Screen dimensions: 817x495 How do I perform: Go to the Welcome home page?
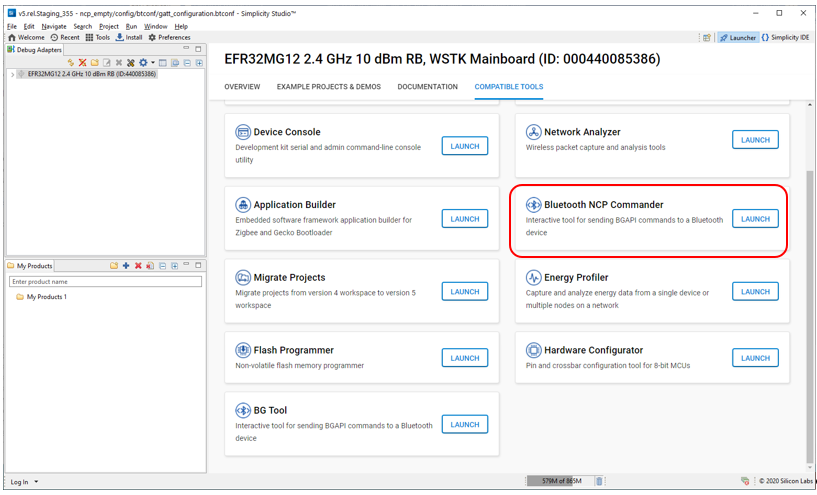tap(27, 38)
